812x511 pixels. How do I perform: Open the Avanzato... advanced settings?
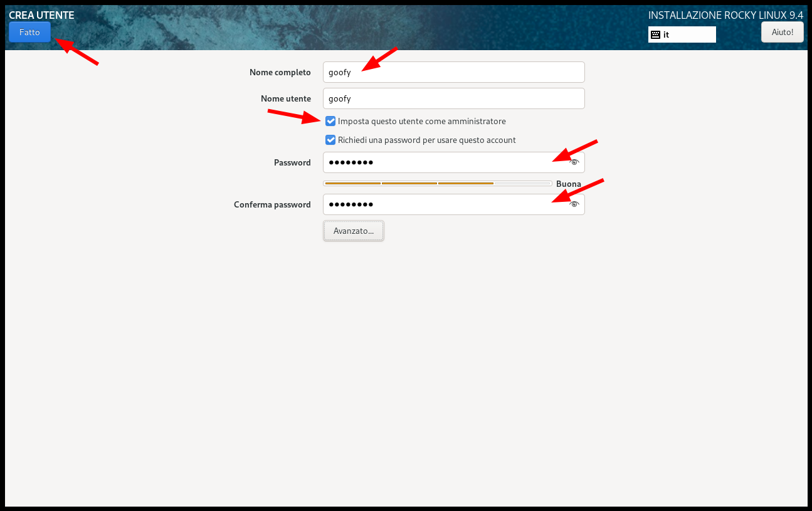point(354,231)
